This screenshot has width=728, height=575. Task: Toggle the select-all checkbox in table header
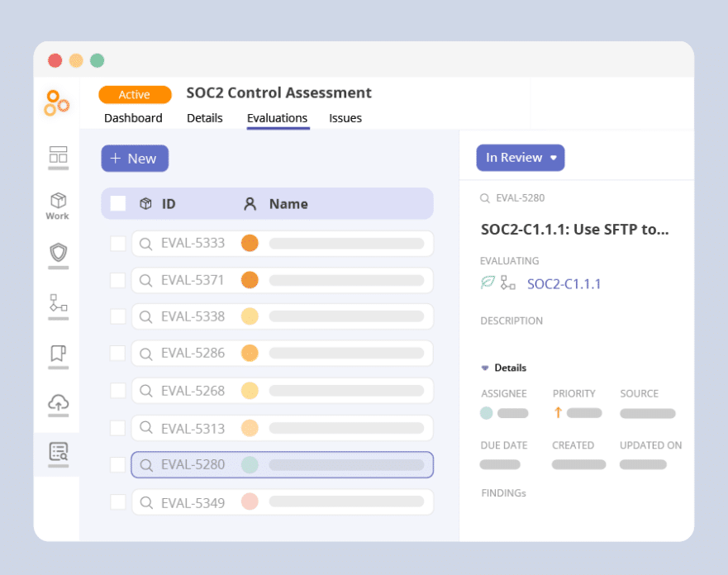[x=118, y=204]
